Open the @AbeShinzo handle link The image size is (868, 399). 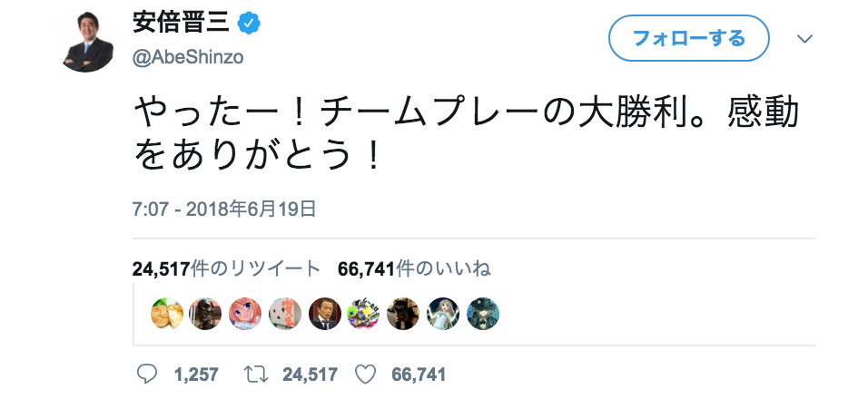click(188, 56)
